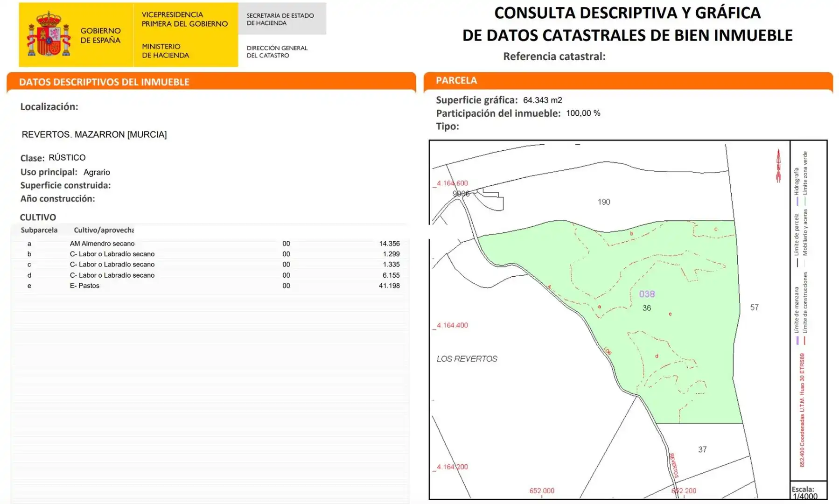Click the 'Localización:' label
The image size is (839, 504).
coord(49,106)
